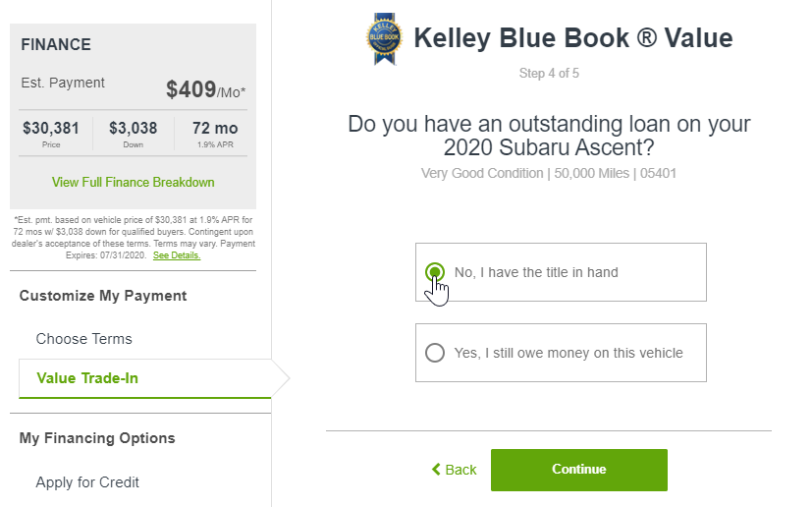The height and width of the screenshot is (507, 812).
Task: Open the See Details link
Action: (x=177, y=255)
